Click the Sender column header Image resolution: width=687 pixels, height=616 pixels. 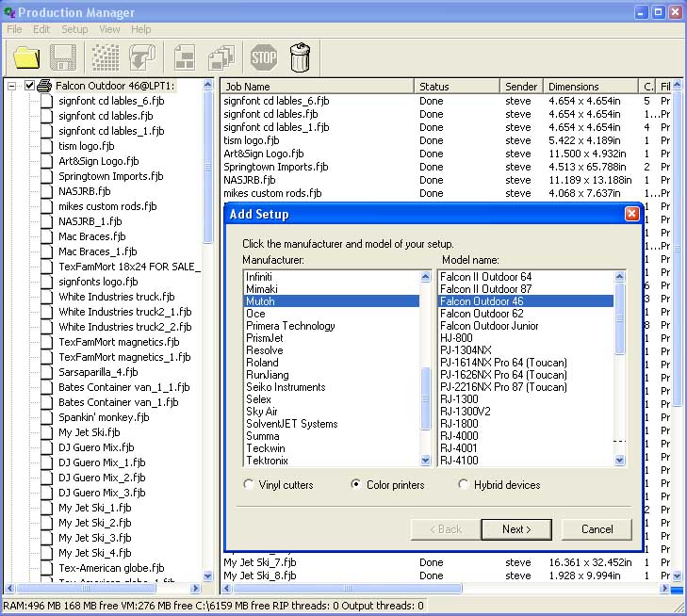(x=521, y=87)
